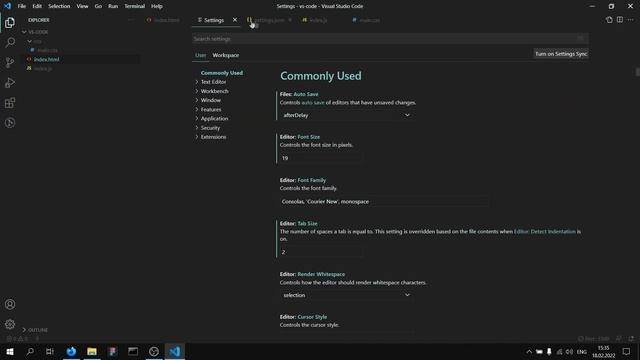Click Turn on Settings Sync button
This screenshot has width=640, height=360.
tap(561, 54)
